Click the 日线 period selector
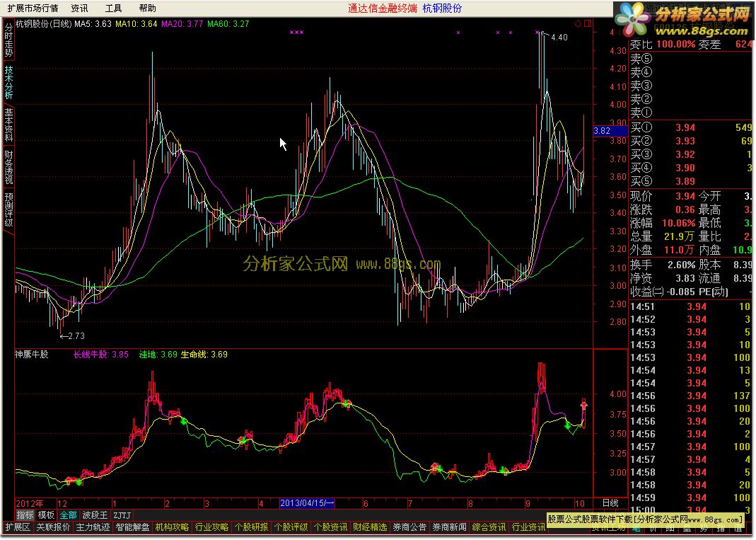 coord(610,503)
